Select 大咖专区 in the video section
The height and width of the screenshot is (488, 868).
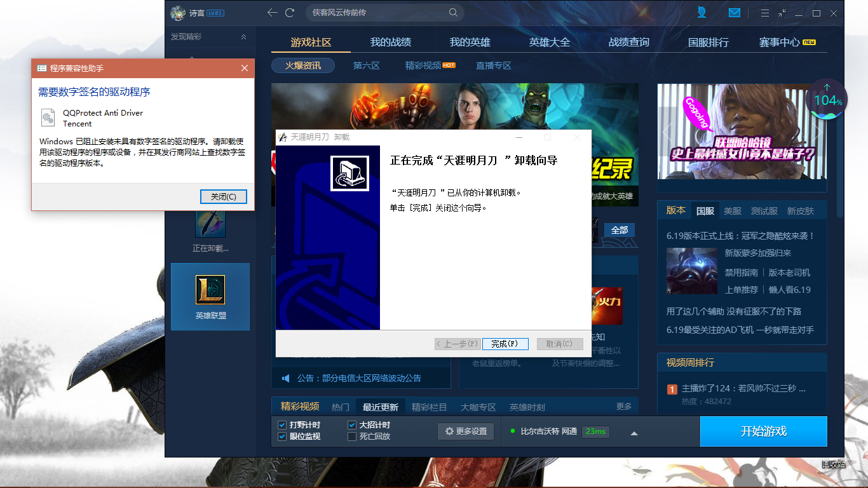point(478,407)
